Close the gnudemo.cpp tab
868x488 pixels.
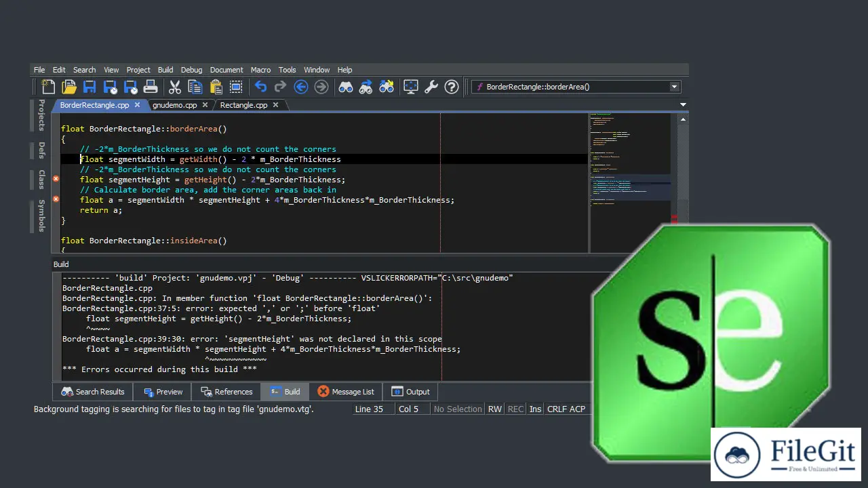(205, 105)
